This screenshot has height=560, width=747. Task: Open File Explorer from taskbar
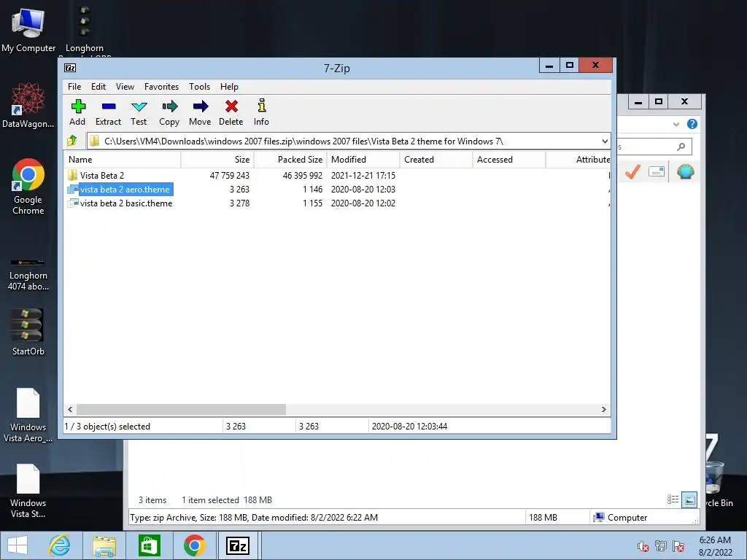click(104, 545)
